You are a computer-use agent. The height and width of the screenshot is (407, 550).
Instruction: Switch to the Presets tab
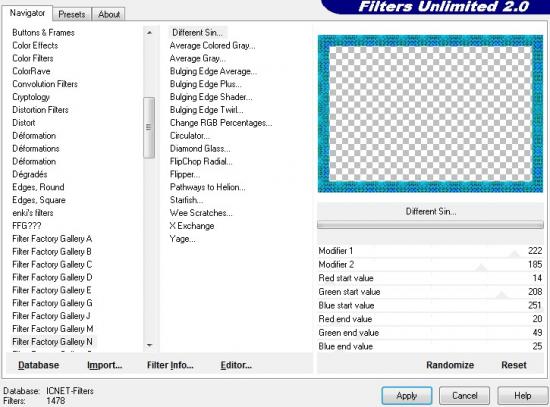(x=72, y=14)
